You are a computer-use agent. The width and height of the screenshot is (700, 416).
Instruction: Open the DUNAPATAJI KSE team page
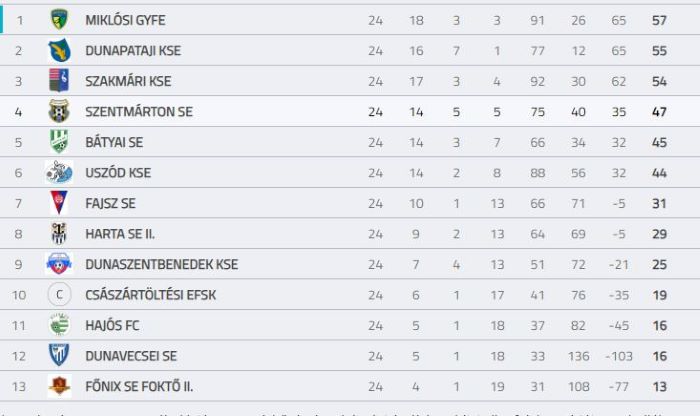(133, 51)
